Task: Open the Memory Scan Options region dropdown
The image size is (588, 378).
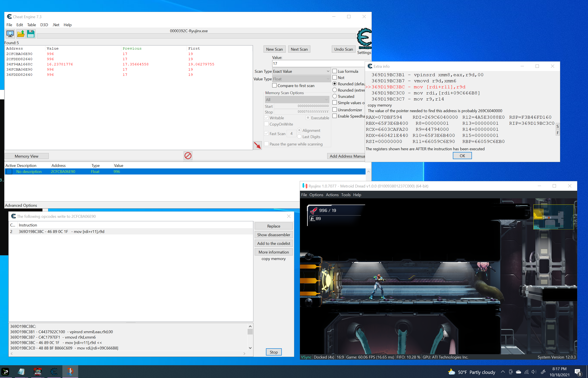Action: click(297, 100)
